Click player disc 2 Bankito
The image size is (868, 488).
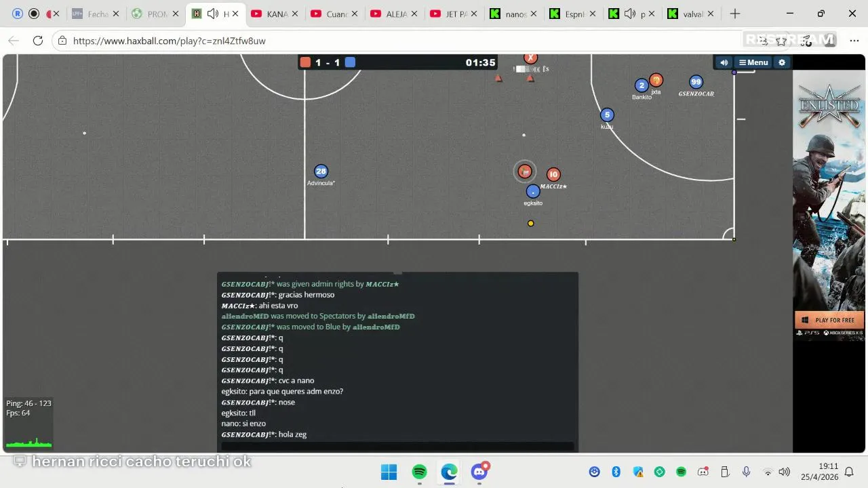tap(642, 85)
